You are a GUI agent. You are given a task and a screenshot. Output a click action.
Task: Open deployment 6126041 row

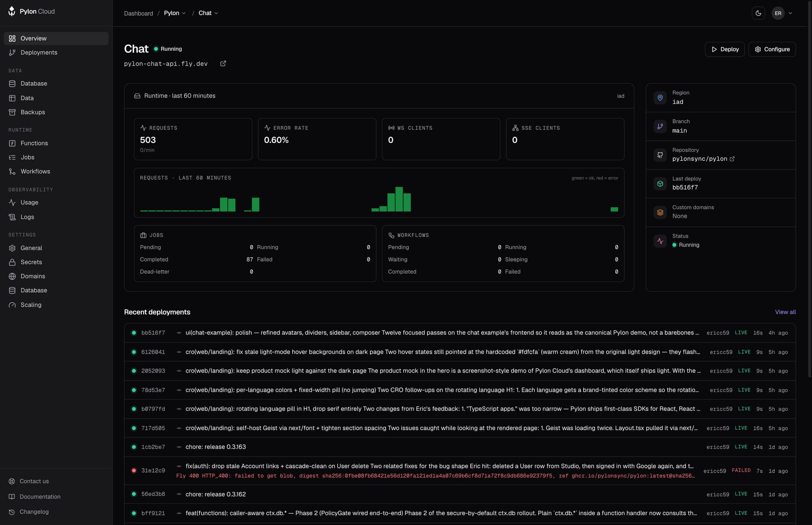point(460,352)
